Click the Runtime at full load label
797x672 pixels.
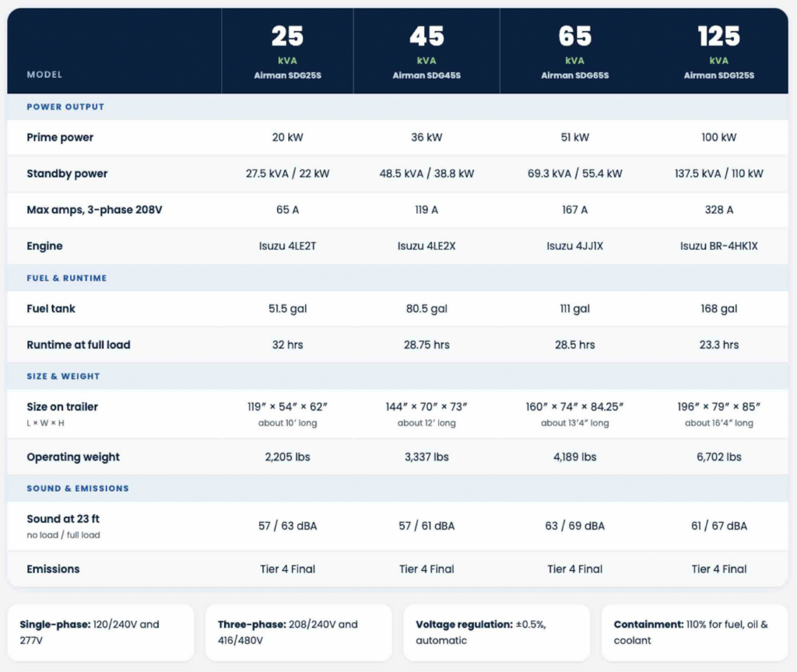click(79, 345)
